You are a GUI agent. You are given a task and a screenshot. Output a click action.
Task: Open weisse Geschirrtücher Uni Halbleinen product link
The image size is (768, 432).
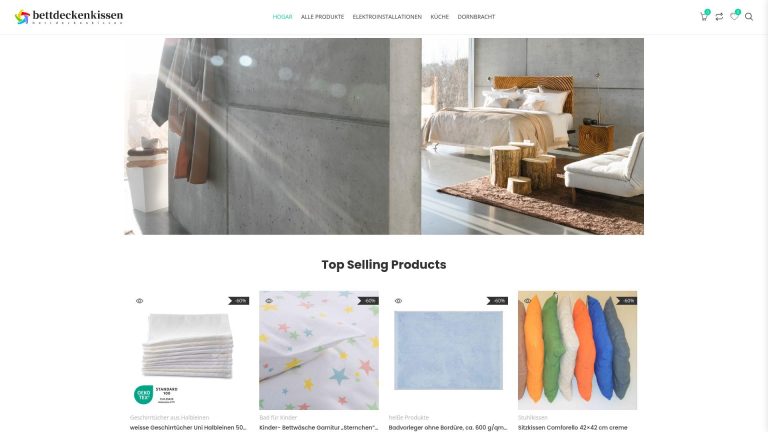pyautogui.click(x=188, y=428)
